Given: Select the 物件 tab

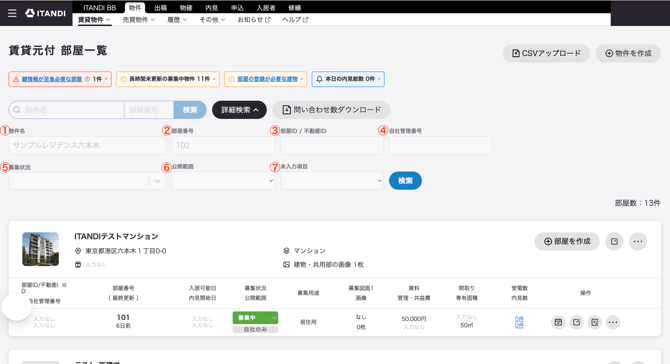Looking at the screenshot, I should [x=135, y=8].
